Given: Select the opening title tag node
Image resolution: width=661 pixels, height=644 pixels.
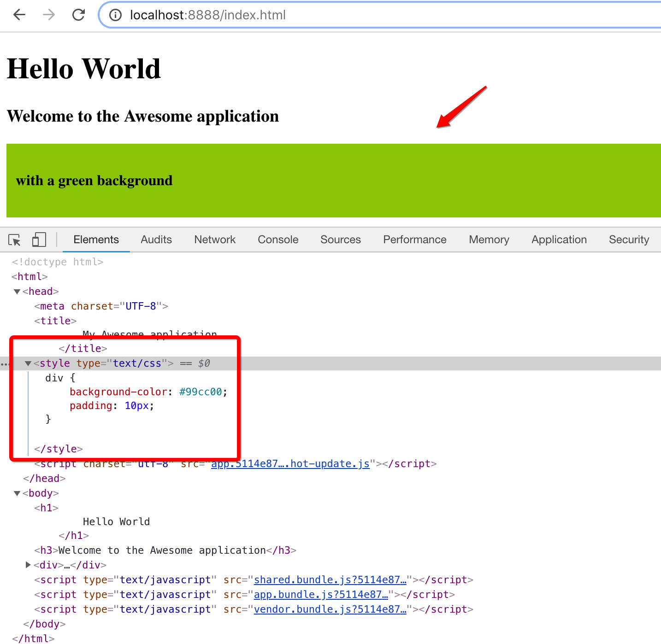Looking at the screenshot, I should 55,321.
